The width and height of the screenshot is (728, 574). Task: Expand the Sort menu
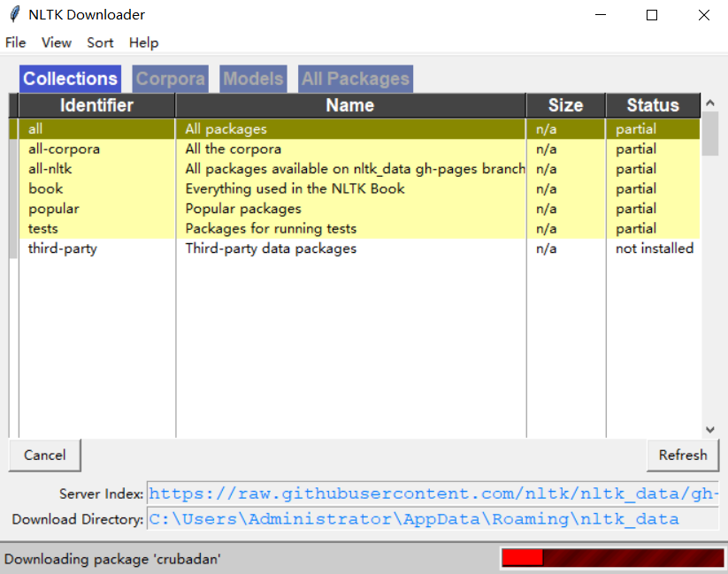point(100,42)
